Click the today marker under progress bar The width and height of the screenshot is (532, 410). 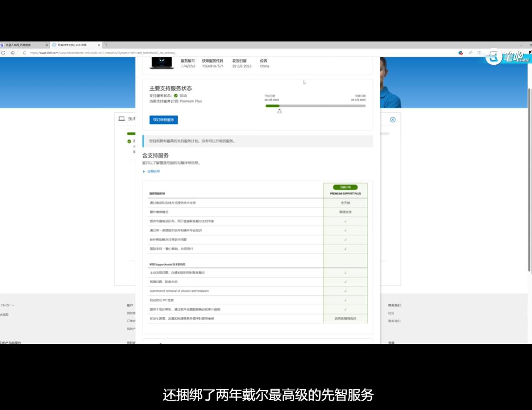point(279,111)
